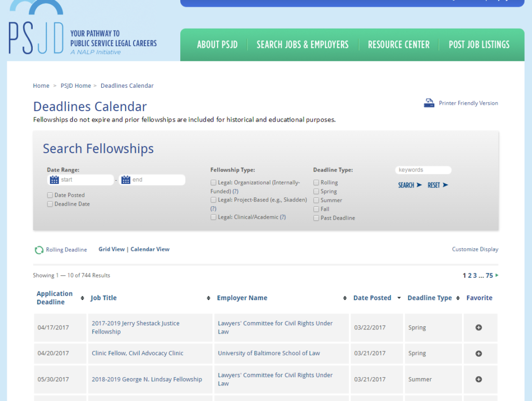Click Deadlines Calendar breadcrumb link
Screen dimensions: 532x401
(x=127, y=86)
